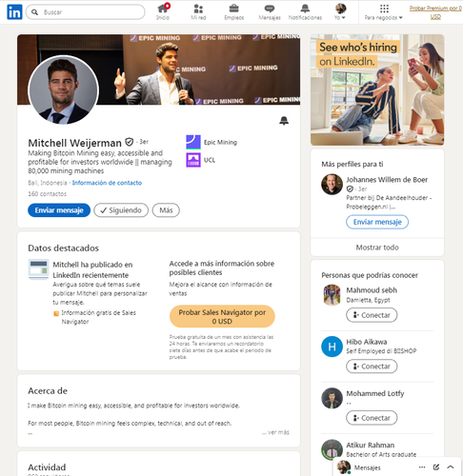Compose new message in messaging overlay

point(436,467)
